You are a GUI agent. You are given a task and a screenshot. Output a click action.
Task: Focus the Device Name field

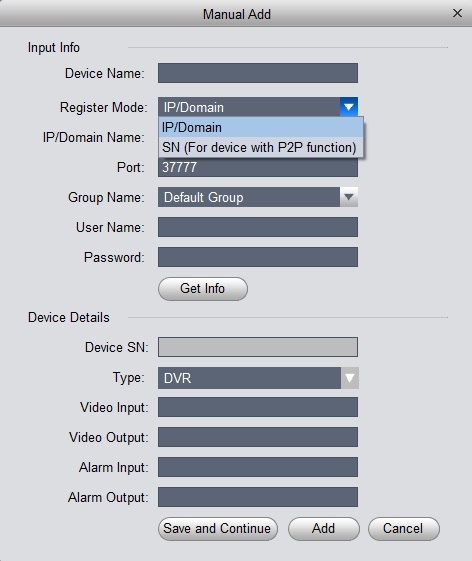pos(258,73)
